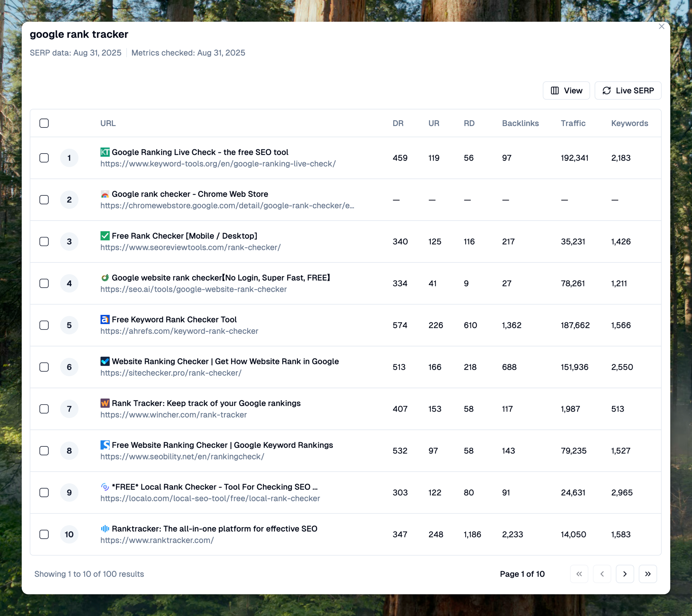Screen dimensions: 692x616
Task: Close the SERP overview dialog
Action: [662, 26]
